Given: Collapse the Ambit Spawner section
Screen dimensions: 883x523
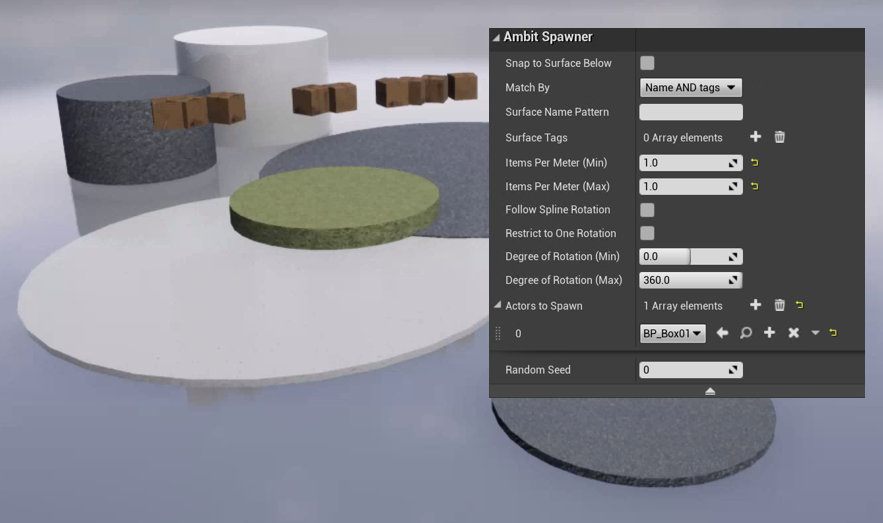Looking at the screenshot, I should (x=496, y=38).
